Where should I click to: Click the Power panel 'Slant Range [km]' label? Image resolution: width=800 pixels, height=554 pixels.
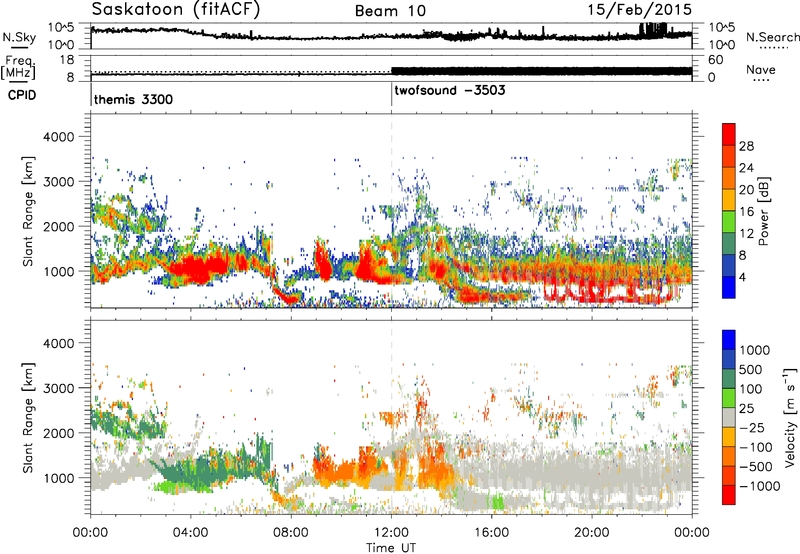click(28, 211)
